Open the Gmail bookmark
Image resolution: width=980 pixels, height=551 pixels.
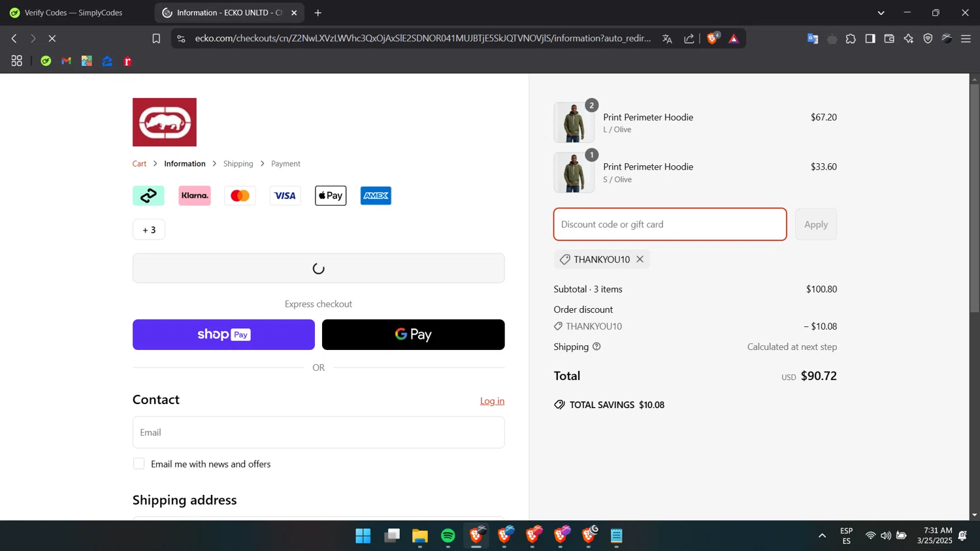[x=67, y=61]
